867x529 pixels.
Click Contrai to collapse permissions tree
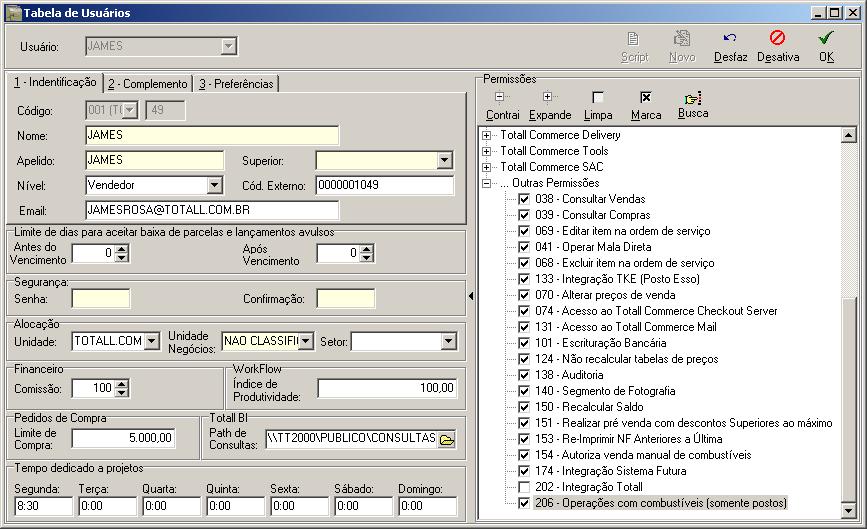(x=502, y=106)
